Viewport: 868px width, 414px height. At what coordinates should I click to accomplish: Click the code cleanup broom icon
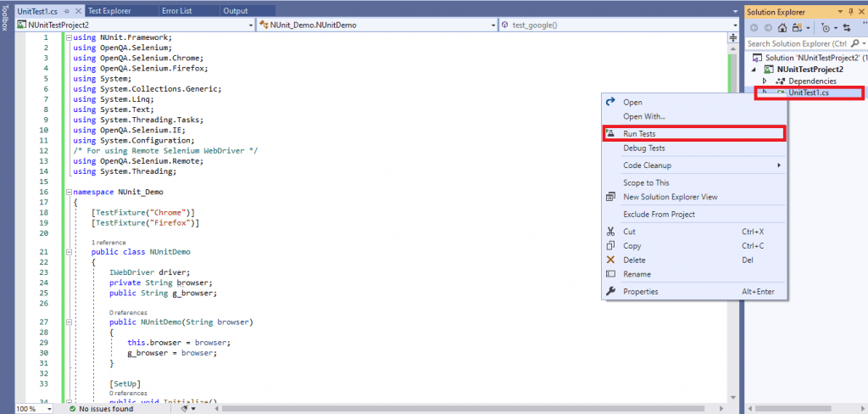coord(184,409)
